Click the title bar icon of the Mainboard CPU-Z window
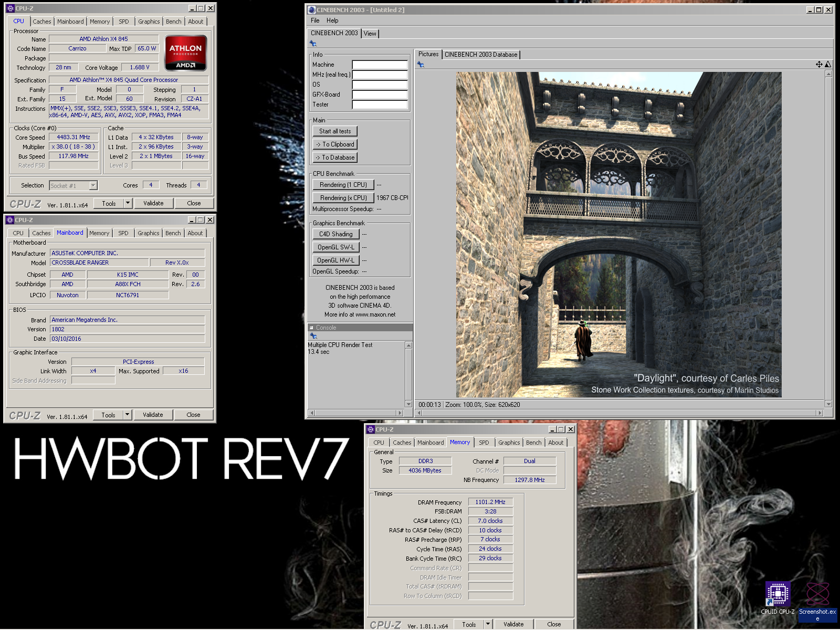Image resolution: width=840 pixels, height=630 pixels. 10,220
